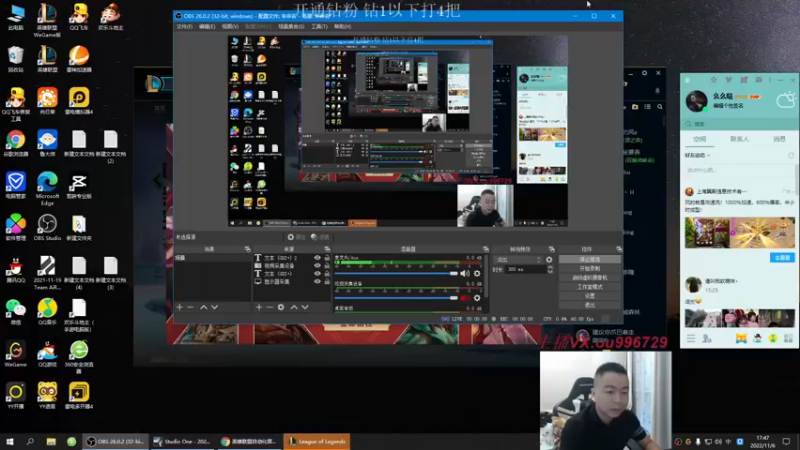Expand the 好友动态 dropdown in QQ

(709, 155)
